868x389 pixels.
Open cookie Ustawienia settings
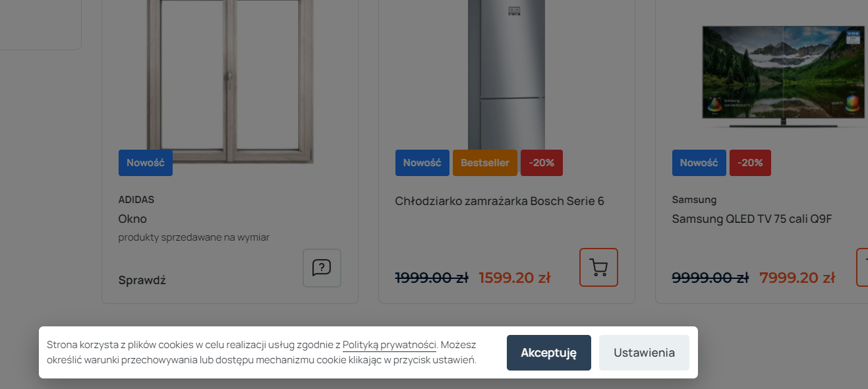(644, 353)
